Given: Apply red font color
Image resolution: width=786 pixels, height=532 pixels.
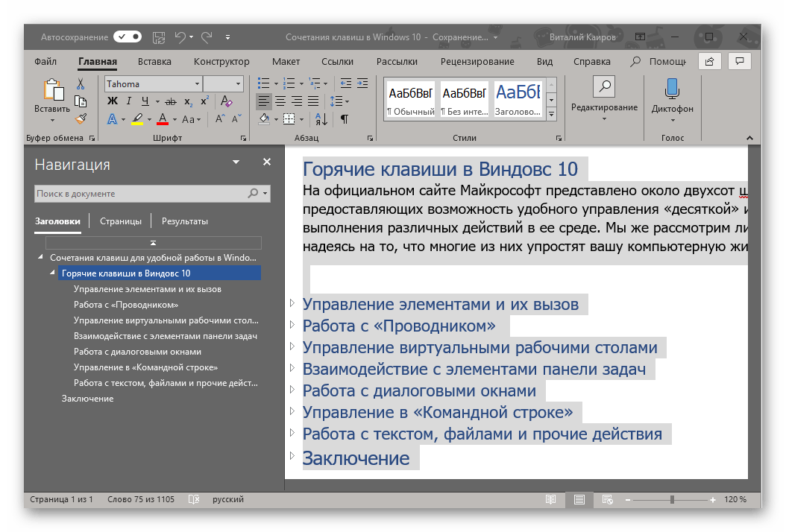Looking at the screenshot, I should click(x=163, y=119).
